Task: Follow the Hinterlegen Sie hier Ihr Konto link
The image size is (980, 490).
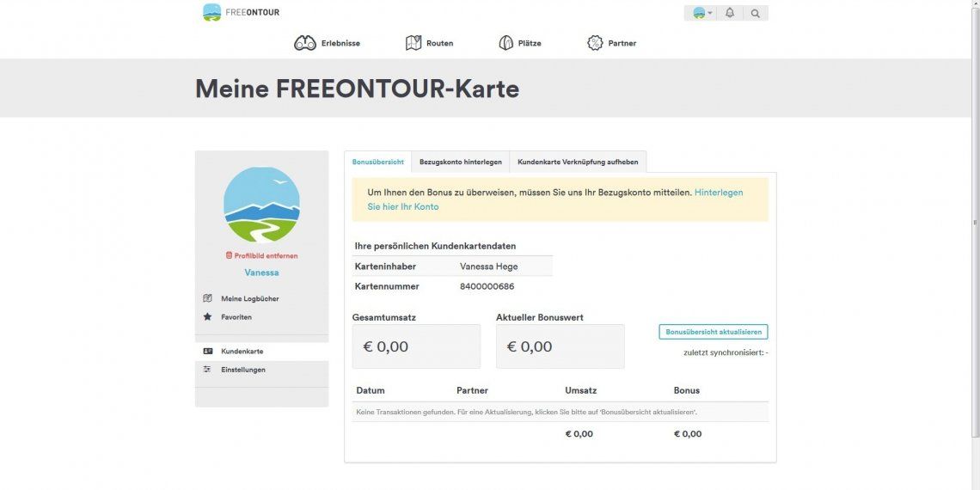Action: 555,199
